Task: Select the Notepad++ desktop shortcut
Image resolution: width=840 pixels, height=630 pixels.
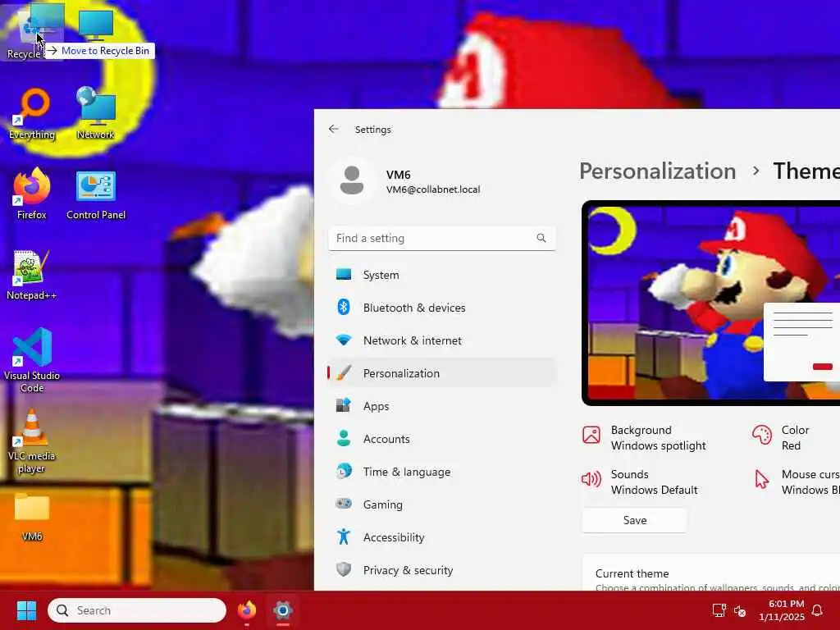Action: [x=32, y=275]
